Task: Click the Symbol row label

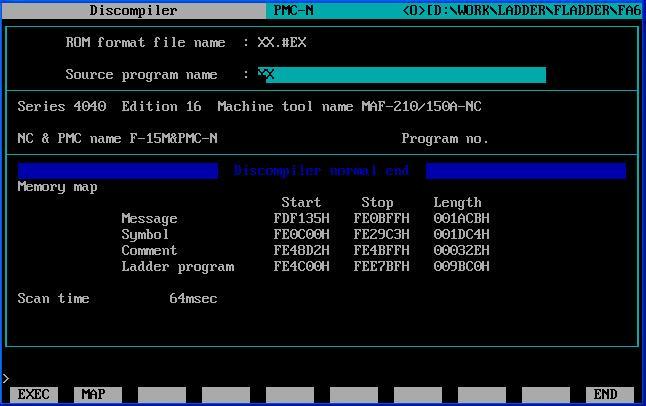Action: pyautogui.click(x=145, y=235)
